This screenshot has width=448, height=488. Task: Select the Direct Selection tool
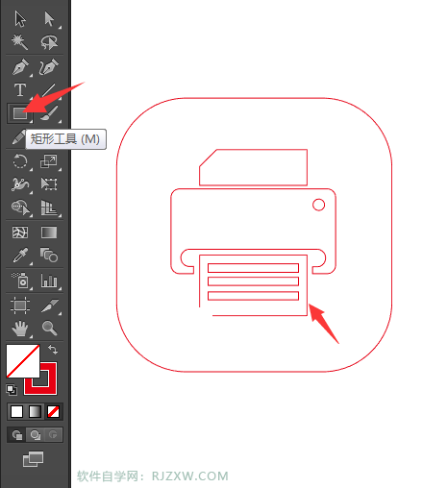click(49, 19)
